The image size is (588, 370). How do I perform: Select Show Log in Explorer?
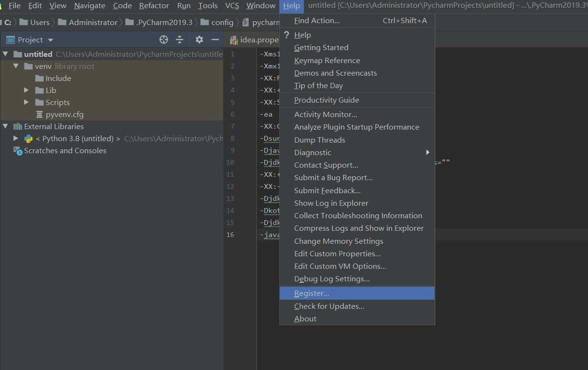[x=357, y=203]
